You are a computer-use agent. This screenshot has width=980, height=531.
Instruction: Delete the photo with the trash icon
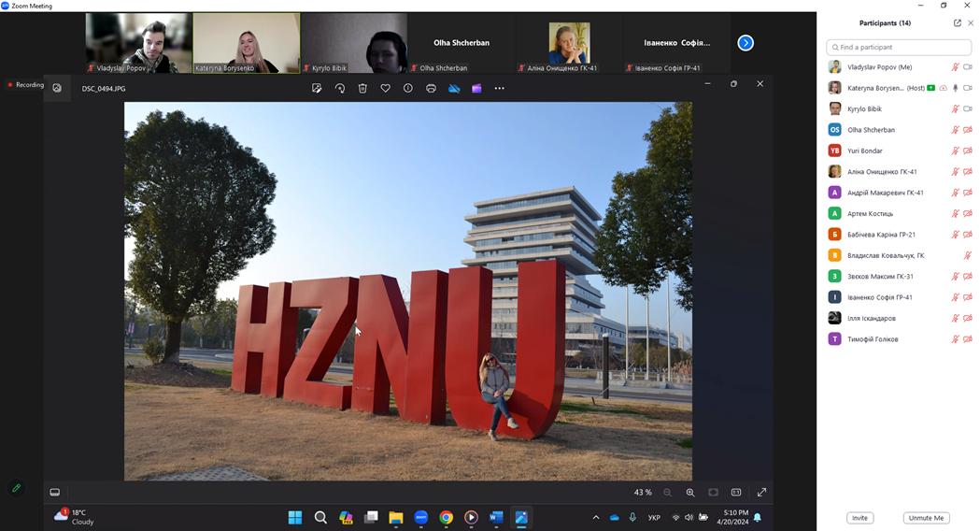362,88
